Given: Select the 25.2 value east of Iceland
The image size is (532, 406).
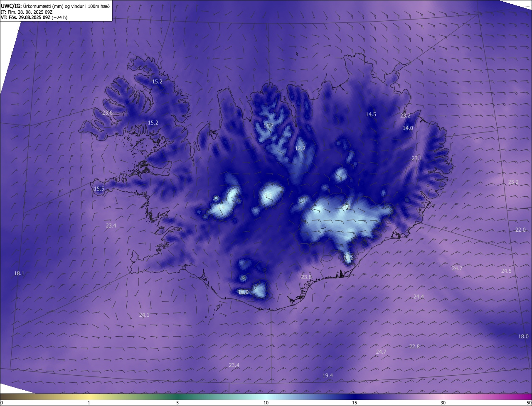Looking at the screenshot, I should (x=513, y=182).
